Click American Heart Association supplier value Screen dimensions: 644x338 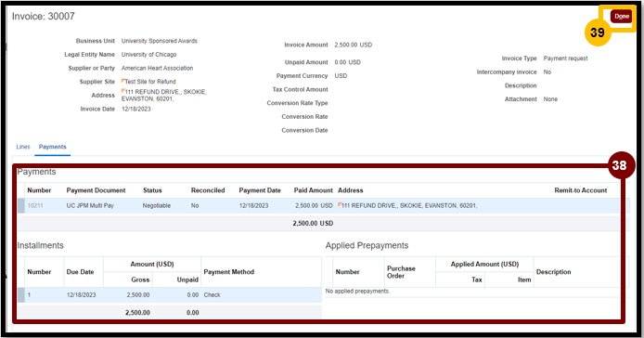click(158, 69)
